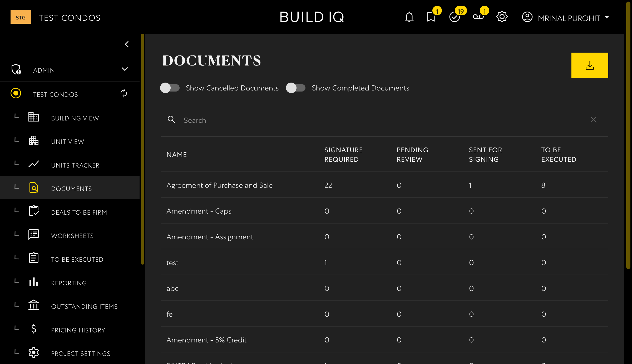The height and width of the screenshot is (364, 632).
Task: Select the Test Condos radio indicator
Action: coord(16,93)
